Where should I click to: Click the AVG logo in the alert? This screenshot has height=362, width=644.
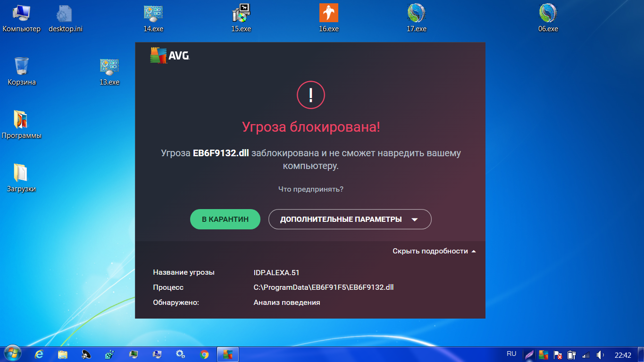click(170, 56)
